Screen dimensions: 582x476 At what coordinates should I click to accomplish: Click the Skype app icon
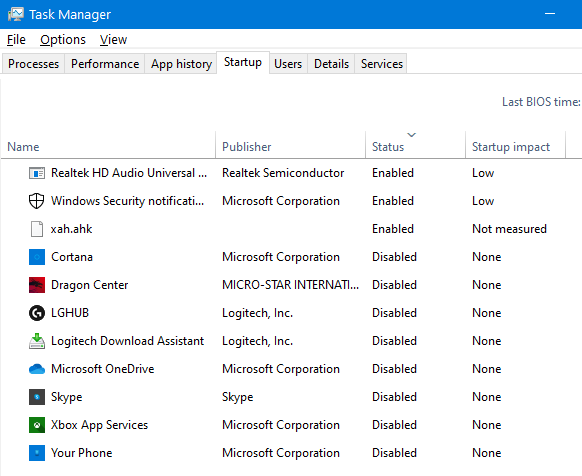tap(37, 397)
